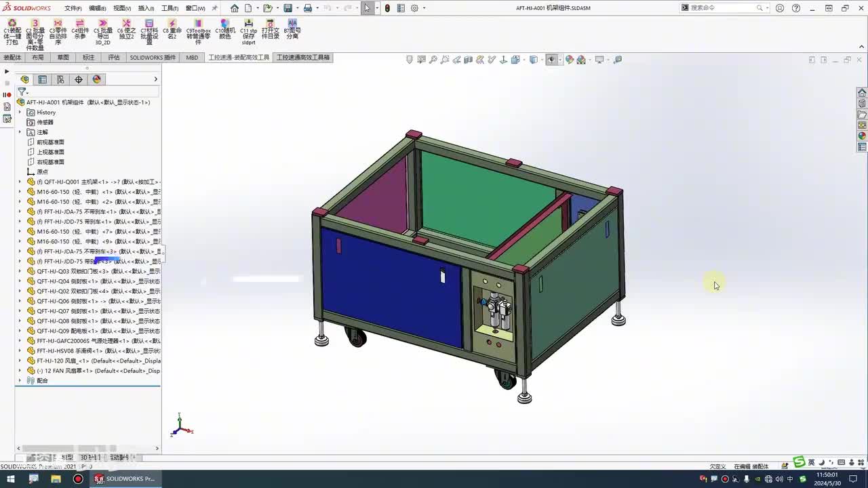Switch to the MBD ribbon tab
The height and width of the screenshot is (488, 868).
click(192, 58)
